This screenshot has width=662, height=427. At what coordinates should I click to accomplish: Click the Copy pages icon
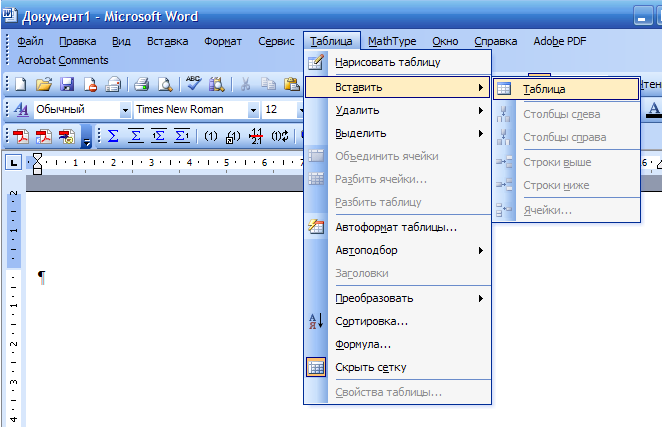268,84
